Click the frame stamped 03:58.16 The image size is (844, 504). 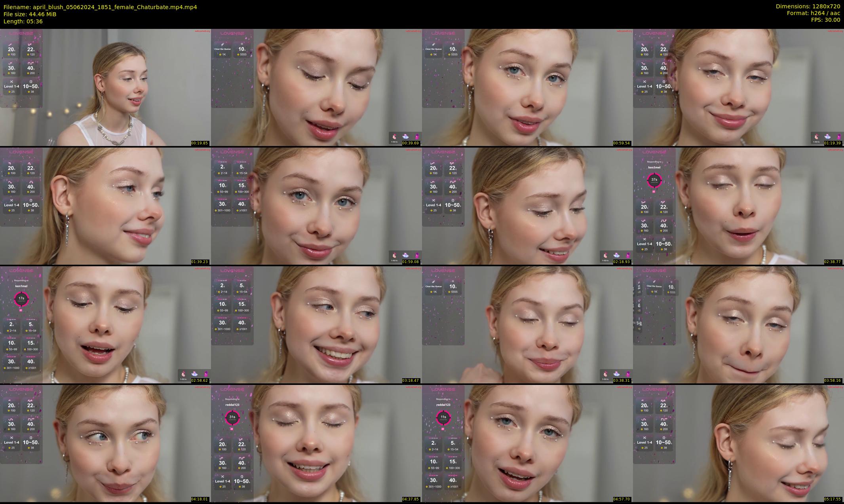738,325
